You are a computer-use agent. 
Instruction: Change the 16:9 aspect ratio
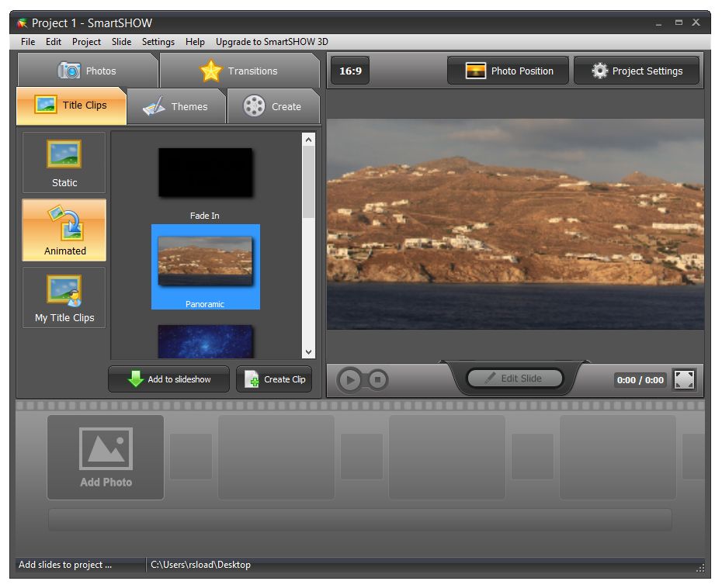pos(350,71)
